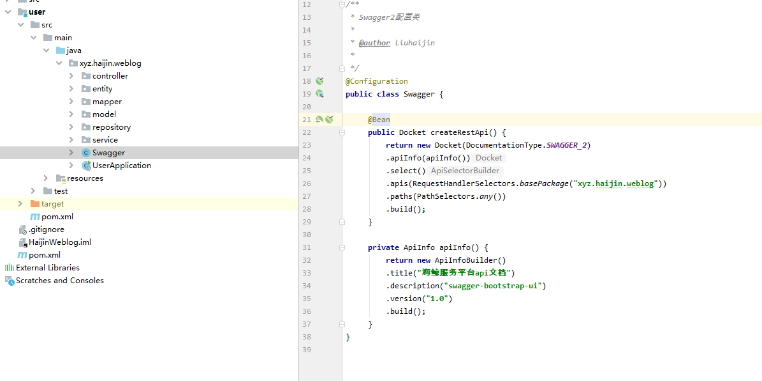Click fold marker at line 17
Viewport: 762px width, 381px height.
pyautogui.click(x=342, y=69)
